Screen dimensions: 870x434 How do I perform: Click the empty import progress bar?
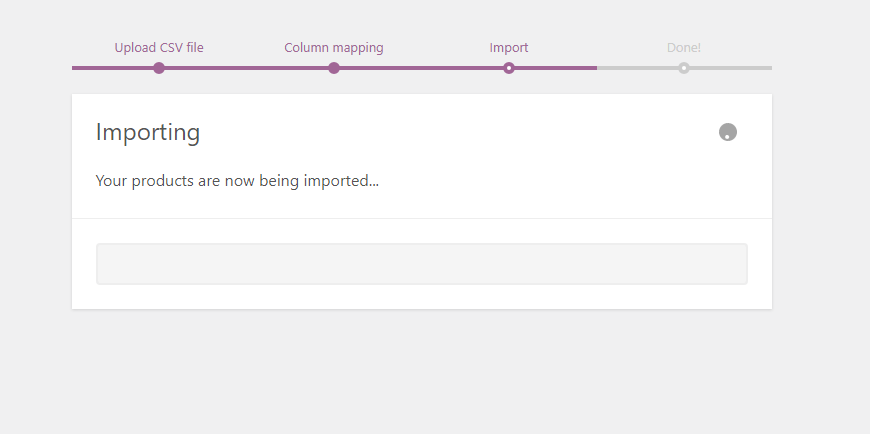tap(422, 264)
